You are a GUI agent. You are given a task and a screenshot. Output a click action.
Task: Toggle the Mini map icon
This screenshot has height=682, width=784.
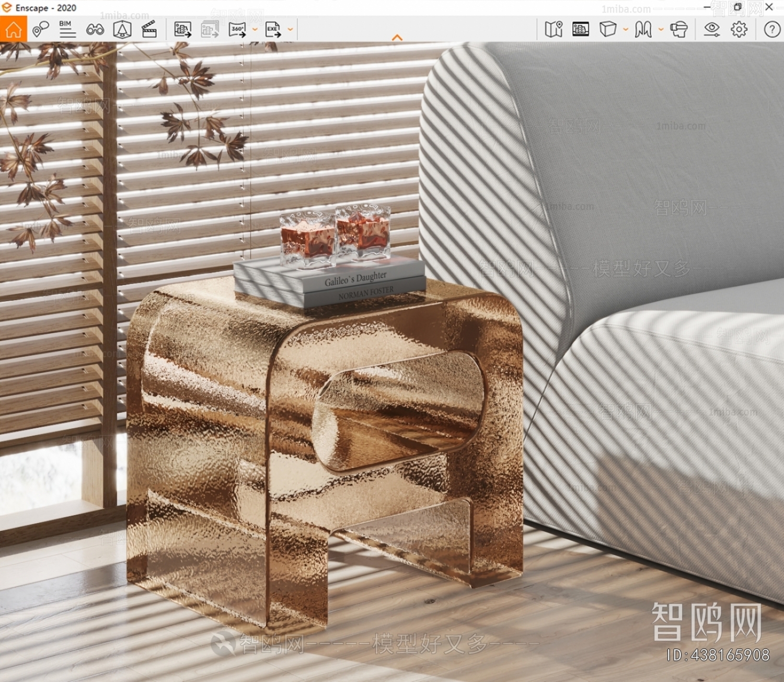(554, 29)
